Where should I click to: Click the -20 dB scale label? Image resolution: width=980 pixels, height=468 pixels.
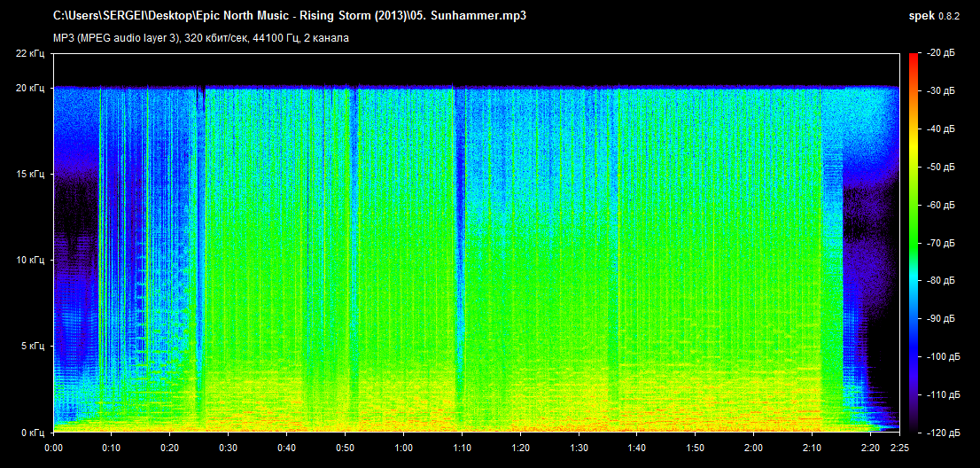pyautogui.click(x=941, y=54)
